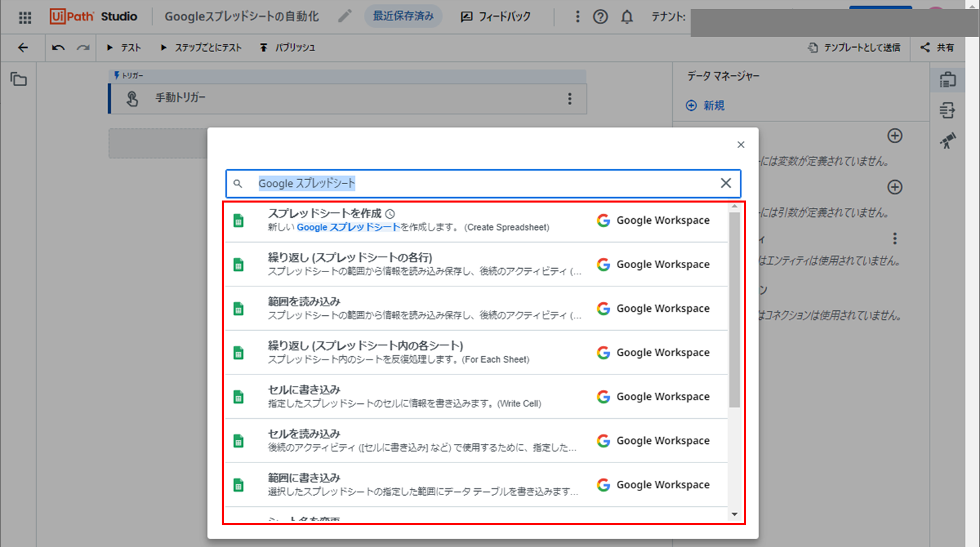Click テンプレートとして送信 button

(854, 48)
